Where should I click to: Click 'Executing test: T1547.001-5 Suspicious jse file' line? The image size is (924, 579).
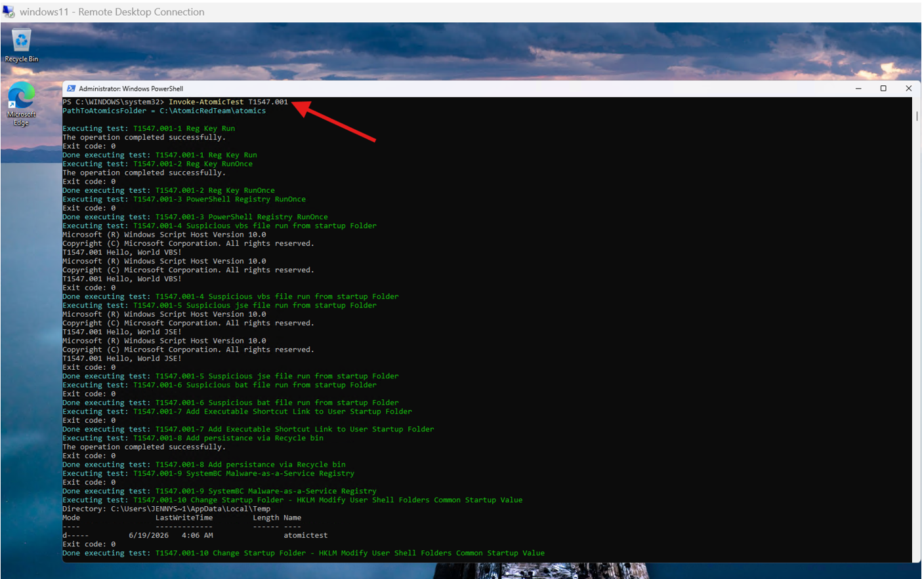tap(219, 306)
